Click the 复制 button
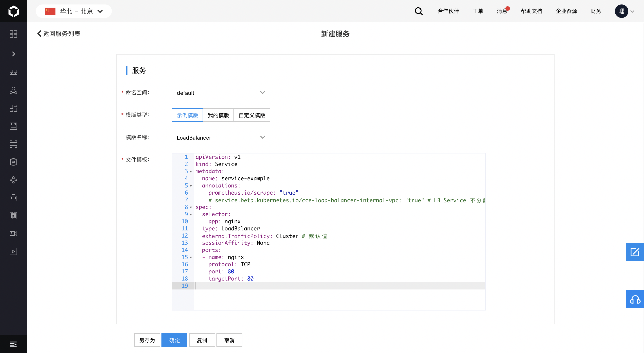 pyautogui.click(x=202, y=340)
